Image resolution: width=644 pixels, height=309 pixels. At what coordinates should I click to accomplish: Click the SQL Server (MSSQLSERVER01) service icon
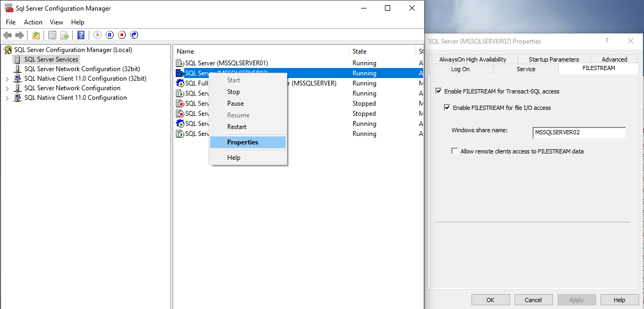180,63
